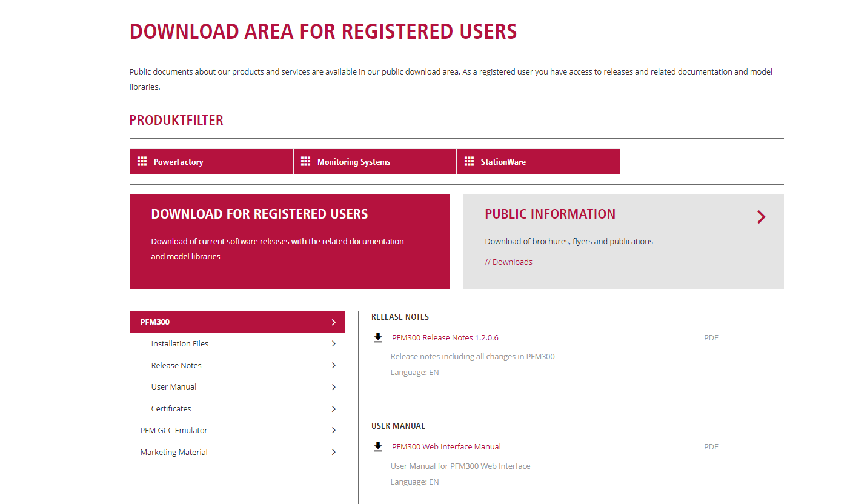Click the grid icon on PowerFactory filter

[142, 161]
